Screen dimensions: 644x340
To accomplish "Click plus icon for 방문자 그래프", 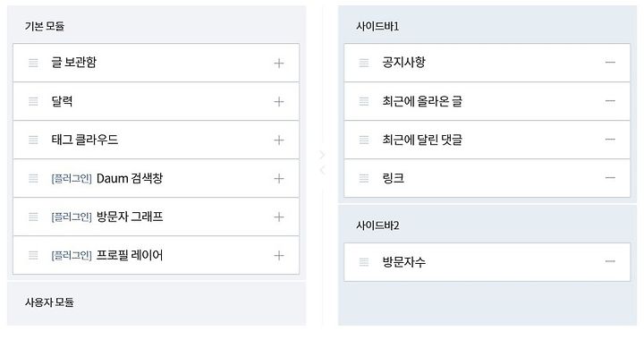I will pyautogui.click(x=279, y=217).
